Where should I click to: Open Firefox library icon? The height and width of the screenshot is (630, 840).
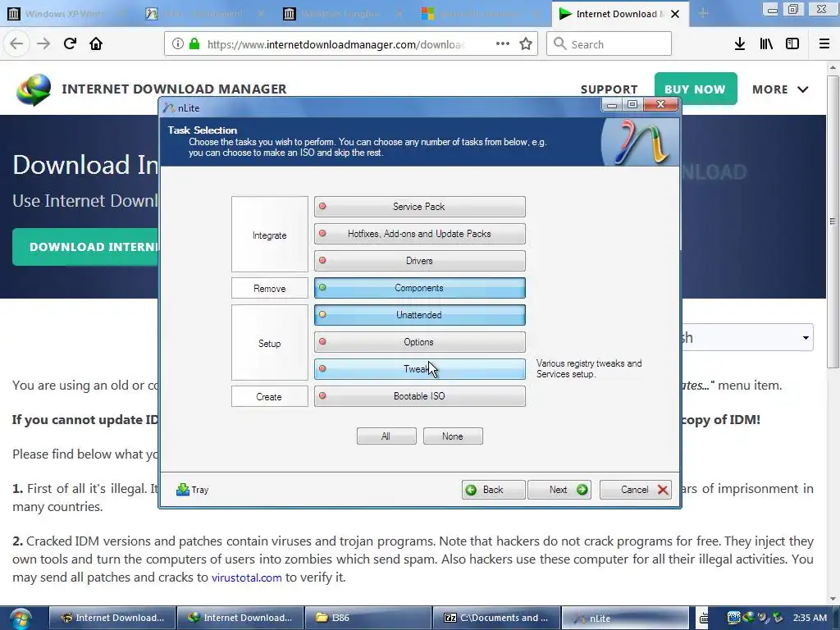[x=766, y=44]
